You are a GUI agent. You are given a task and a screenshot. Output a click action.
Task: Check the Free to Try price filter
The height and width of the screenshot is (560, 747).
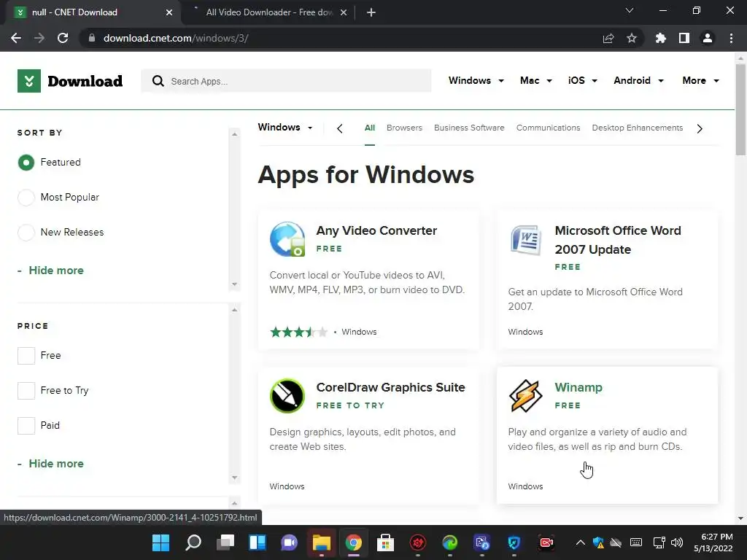[x=26, y=391]
